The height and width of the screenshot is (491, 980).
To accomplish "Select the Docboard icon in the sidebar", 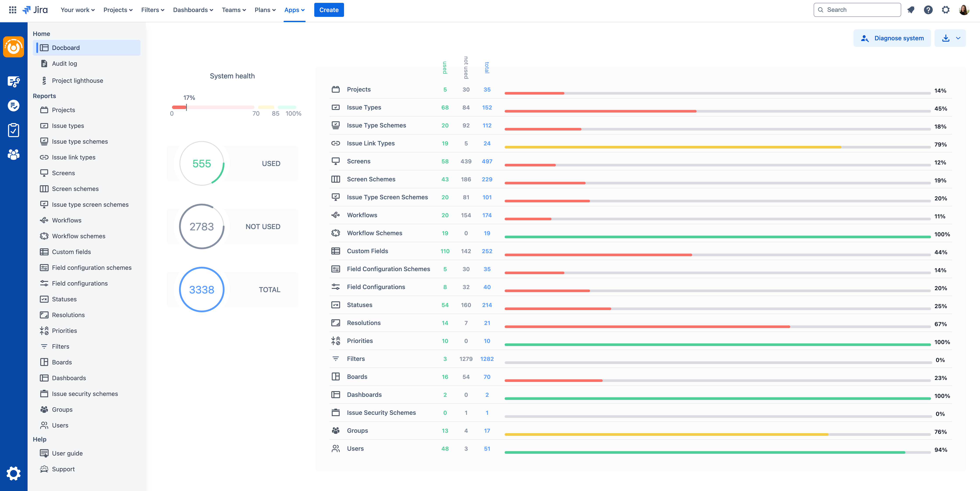I will click(x=44, y=48).
